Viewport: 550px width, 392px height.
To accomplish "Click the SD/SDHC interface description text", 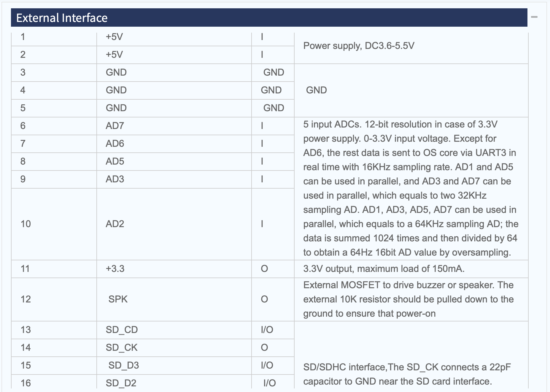I will [407, 374].
